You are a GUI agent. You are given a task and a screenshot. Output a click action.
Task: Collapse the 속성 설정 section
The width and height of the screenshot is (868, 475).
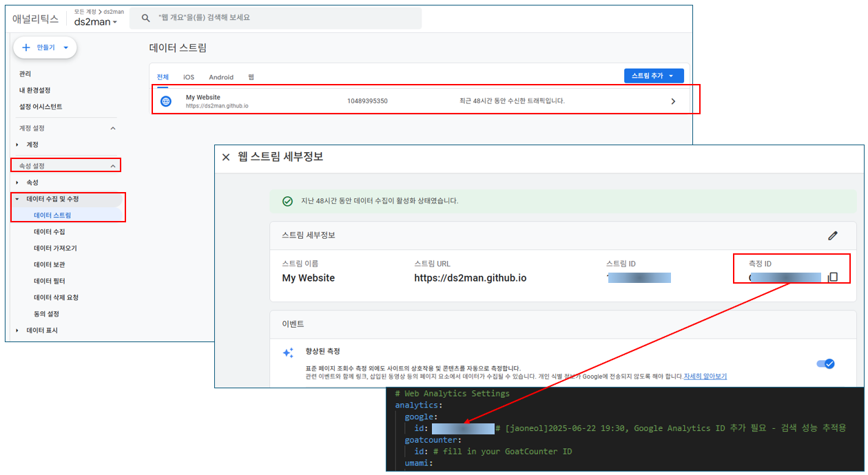[x=113, y=166]
